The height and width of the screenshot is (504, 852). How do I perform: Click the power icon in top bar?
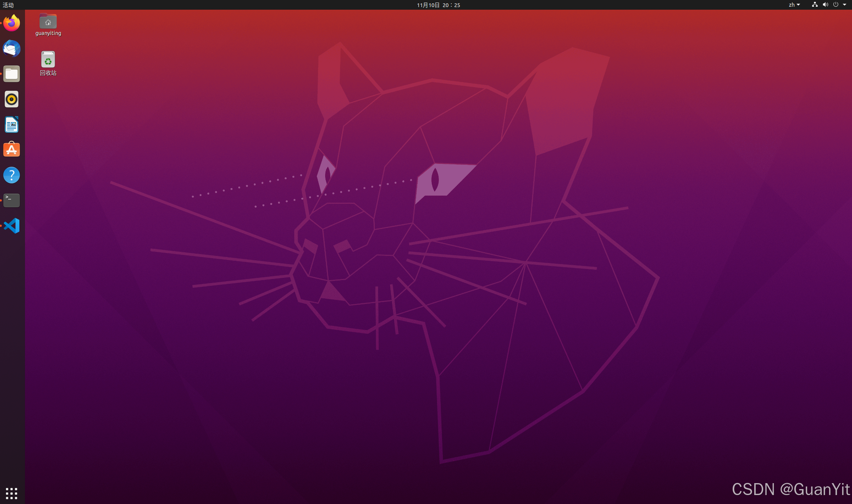point(836,5)
